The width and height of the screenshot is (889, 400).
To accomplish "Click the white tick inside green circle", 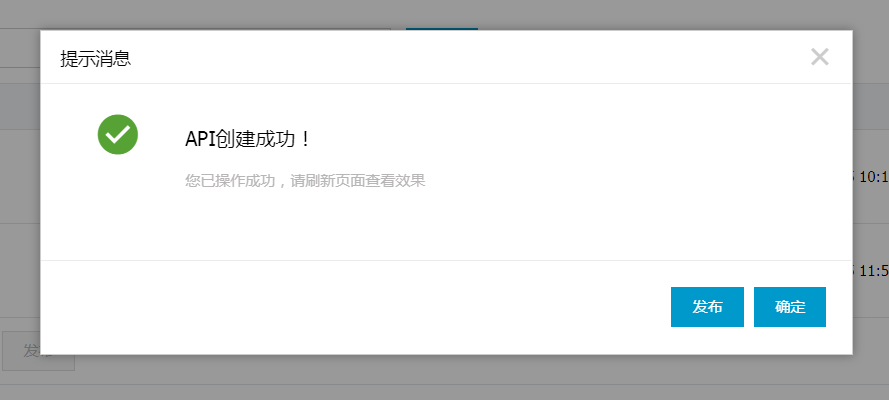I will 118,134.
